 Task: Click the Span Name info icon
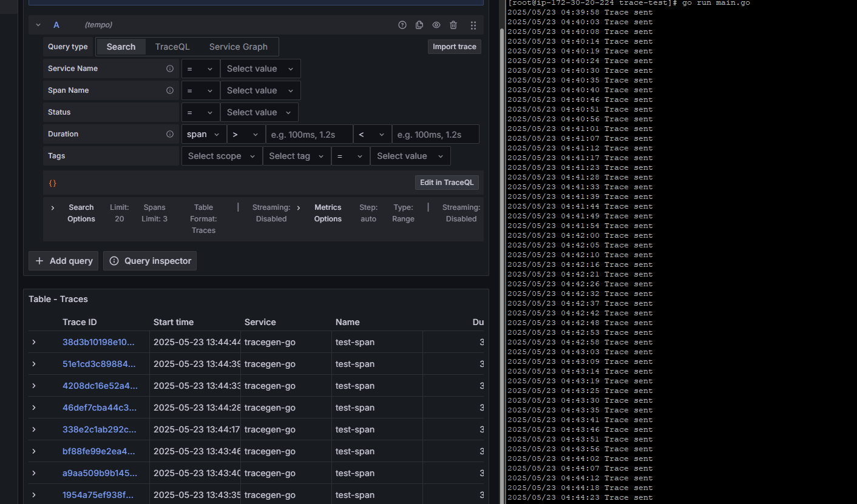point(170,90)
